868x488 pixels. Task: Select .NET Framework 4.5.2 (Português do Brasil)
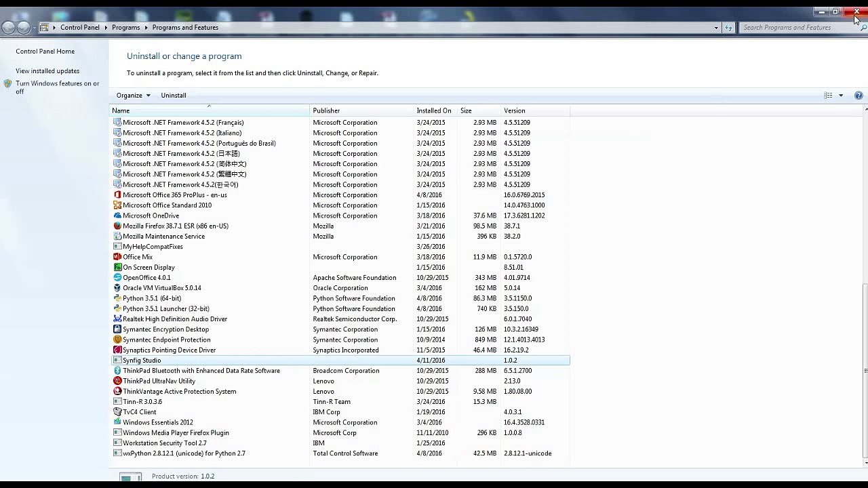pyautogui.click(x=340, y=144)
